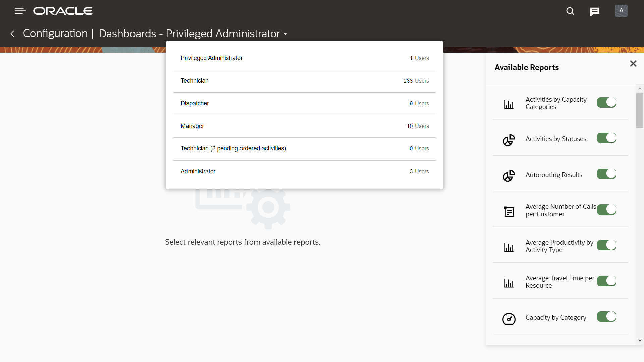This screenshot has width=644, height=362.
Task: Click the Capacity by Category gauge icon
Action: click(x=509, y=319)
